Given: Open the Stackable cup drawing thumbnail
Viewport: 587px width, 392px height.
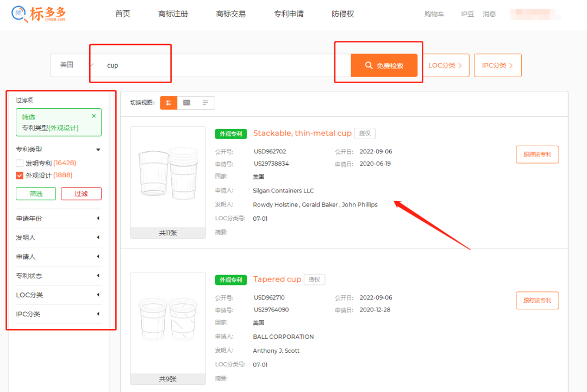Looking at the screenshot, I should click(x=168, y=177).
